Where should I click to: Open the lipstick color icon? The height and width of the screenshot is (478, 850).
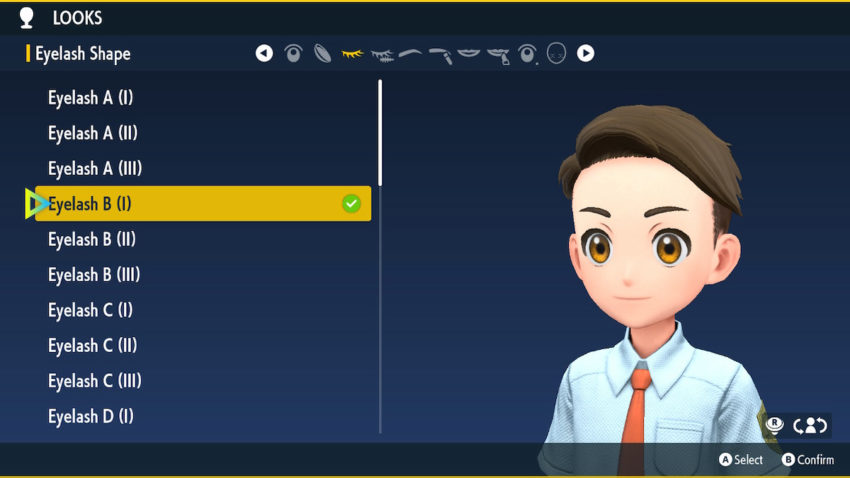(499, 56)
